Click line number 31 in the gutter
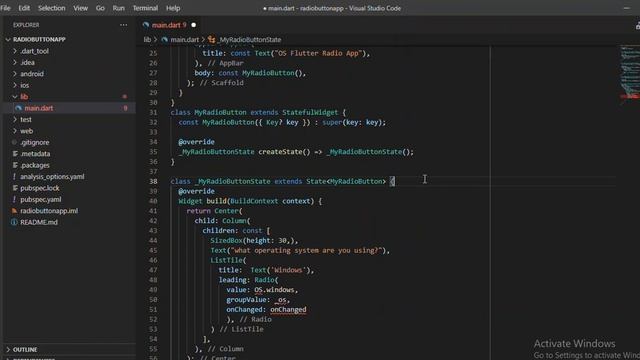The width and height of the screenshot is (640, 360). coord(153,112)
